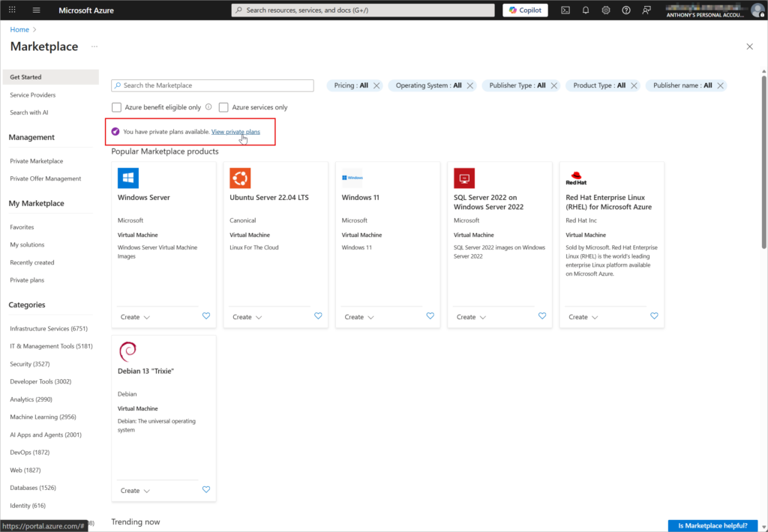This screenshot has height=532, width=768.
Task: Click the feedback icon in header
Action: point(646,10)
